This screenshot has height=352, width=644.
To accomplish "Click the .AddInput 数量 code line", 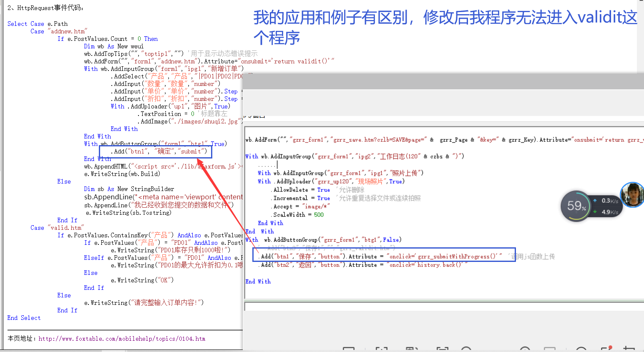I will pyautogui.click(x=165, y=84).
